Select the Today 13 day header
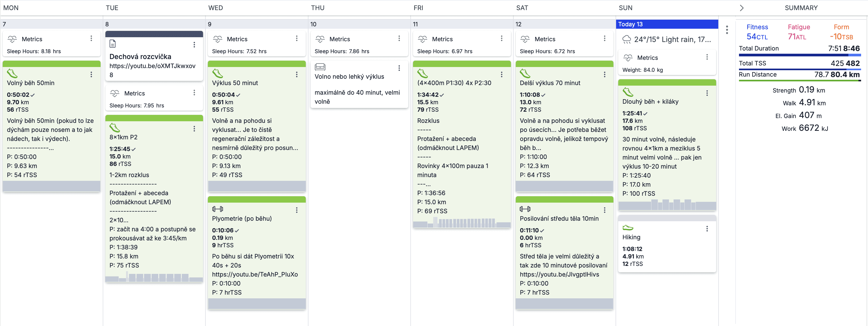Image resolution: width=868 pixels, height=326 pixels. [x=667, y=24]
